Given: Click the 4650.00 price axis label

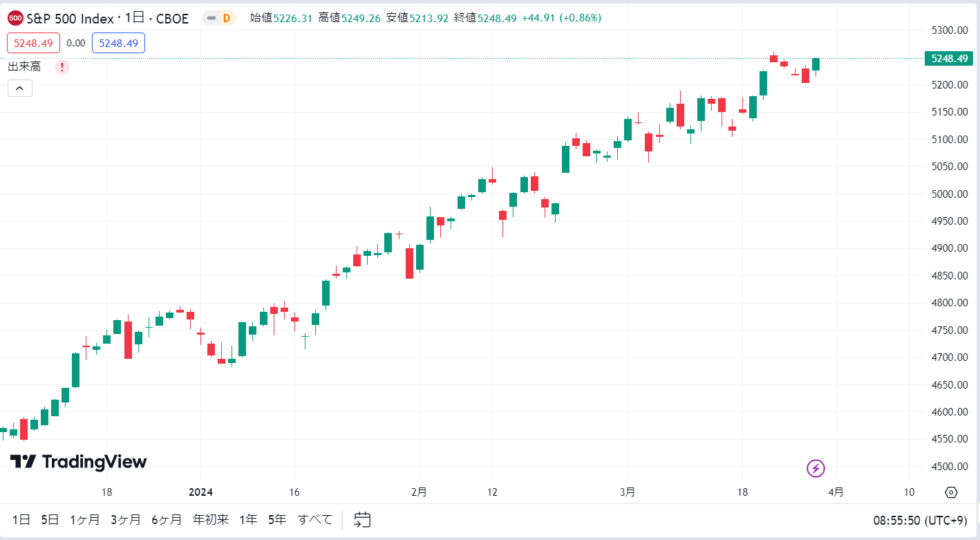Looking at the screenshot, I should [948, 385].
